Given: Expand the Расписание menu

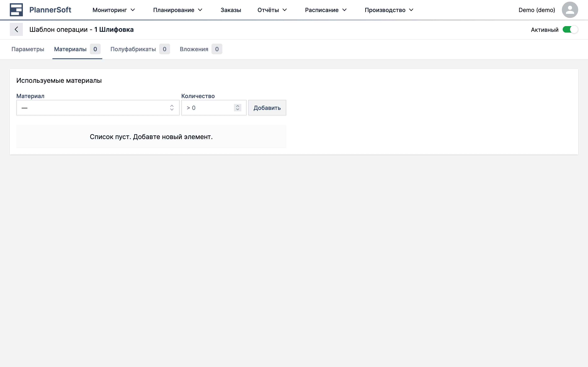Looking at the screenshot, I should pos(326,10).
